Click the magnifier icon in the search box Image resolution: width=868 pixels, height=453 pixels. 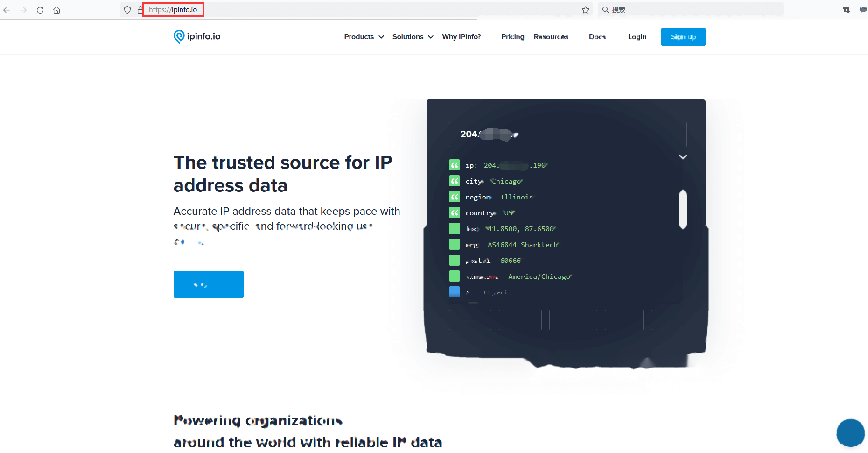[x=605, y=10]
